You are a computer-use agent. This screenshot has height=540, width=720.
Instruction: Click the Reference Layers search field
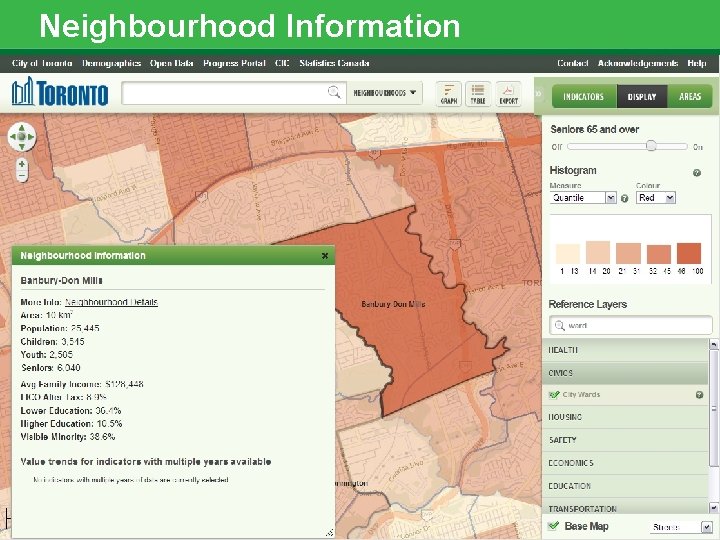[x=630, y=326]
